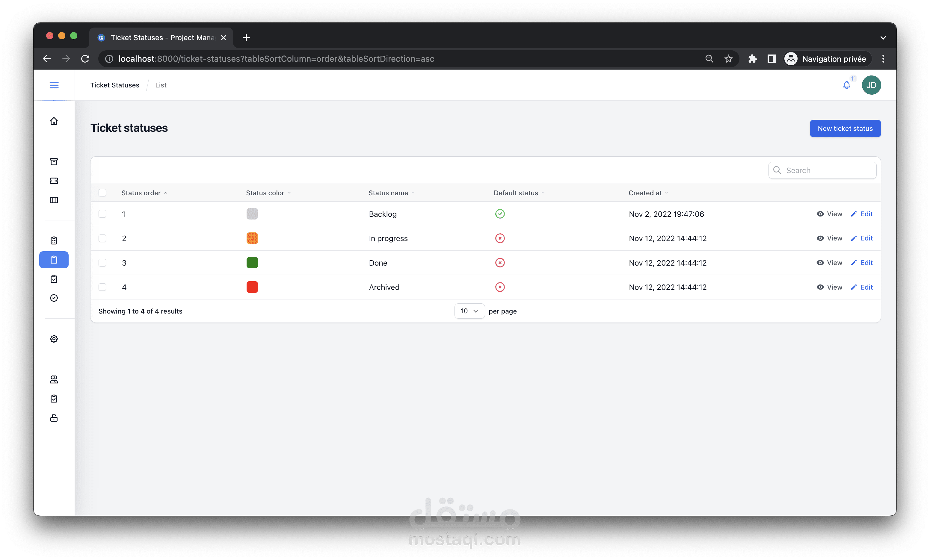Click the green Done color swatch
Screen dimensions: 930x560
[252, 263]
